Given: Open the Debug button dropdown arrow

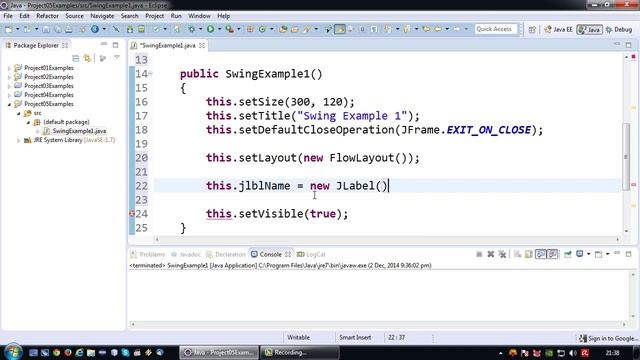Looking at the screenshot, I should tap(200, 29).
